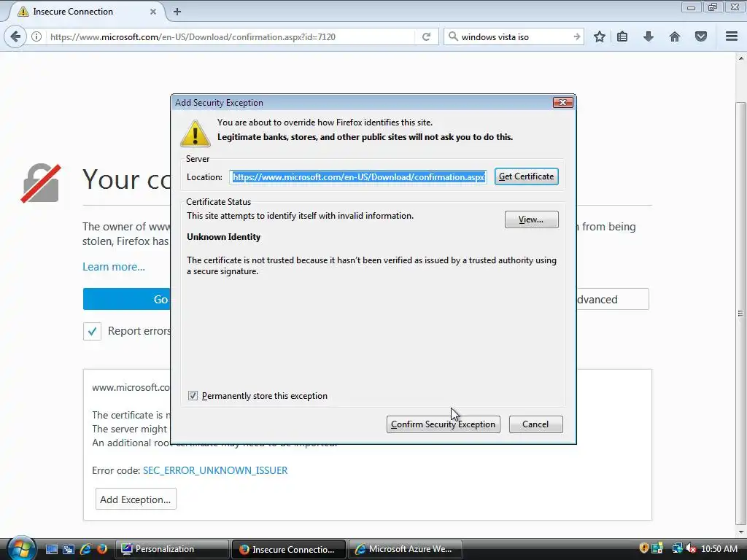Click the Add Exception... button on the page
Image resolution: width=747 pixels, height=560 pixels.
tap(136, 499)
